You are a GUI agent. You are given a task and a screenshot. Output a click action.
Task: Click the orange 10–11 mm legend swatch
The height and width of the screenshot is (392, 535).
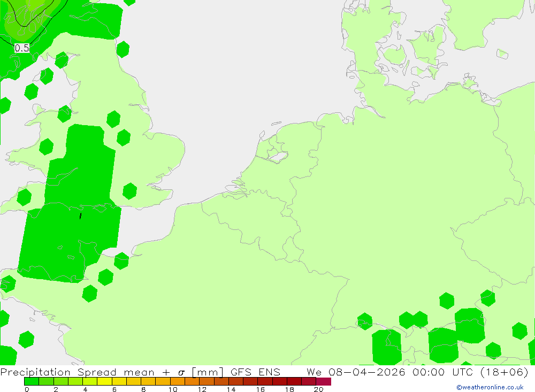pyautogui.click(x=178, y=381)
